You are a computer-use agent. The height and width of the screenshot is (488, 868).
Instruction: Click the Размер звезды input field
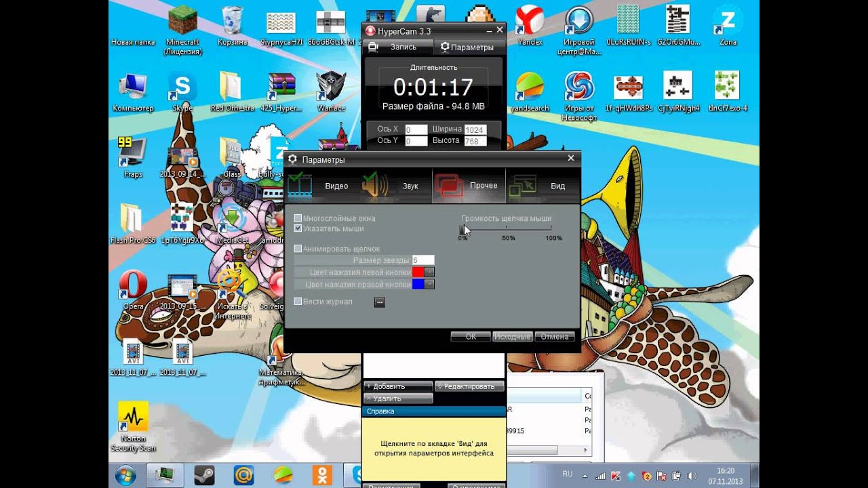(x=423, y=260)
